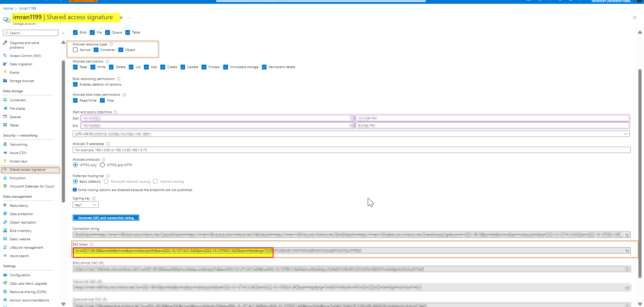This screenshot has height=307, width=644.
Task: Show info for Allowed protocols
Action: point(103,160)
